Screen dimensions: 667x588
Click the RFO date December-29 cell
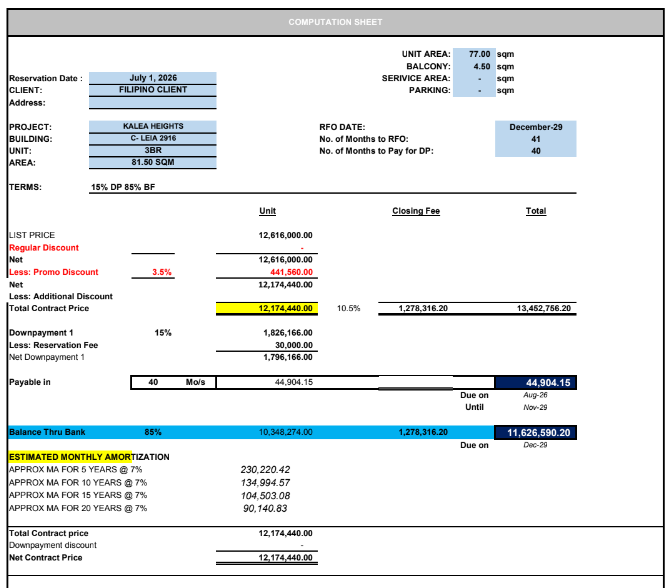click(x=536, y=127)
